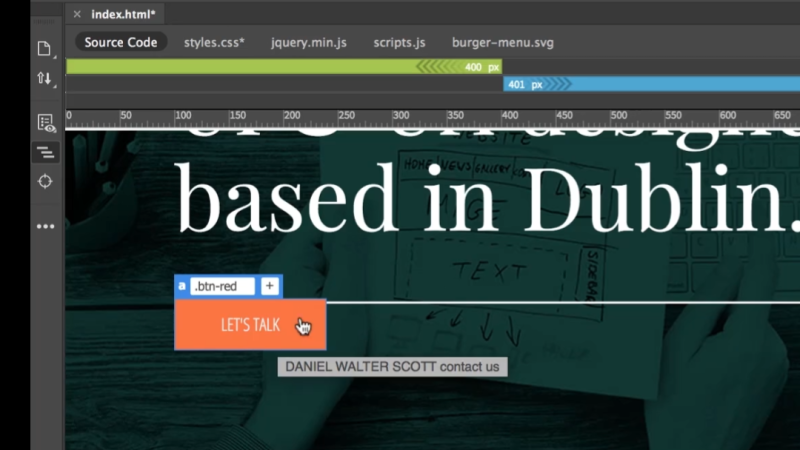Open the styles.css* related file

(x=214, y=42)
